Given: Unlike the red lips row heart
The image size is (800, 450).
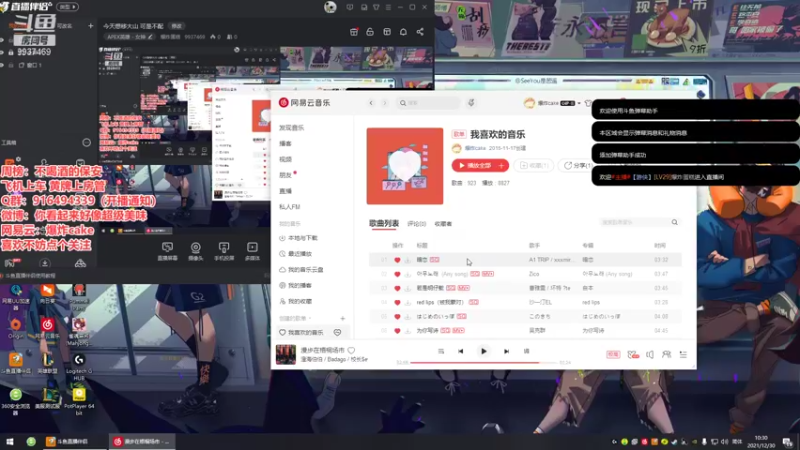Looking at the screenshot, I should (397, 302).
